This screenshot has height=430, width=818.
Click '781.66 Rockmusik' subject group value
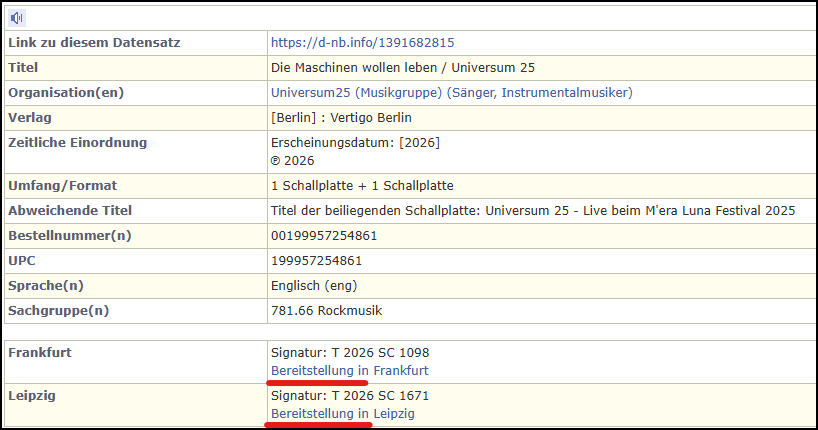tap(327, 311)
